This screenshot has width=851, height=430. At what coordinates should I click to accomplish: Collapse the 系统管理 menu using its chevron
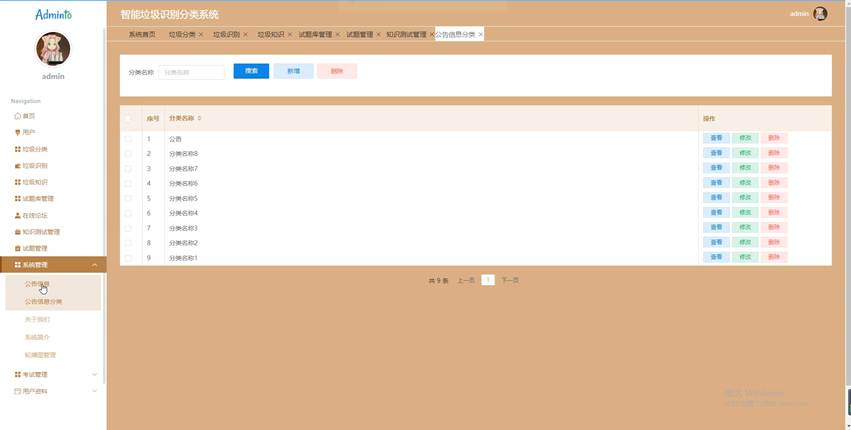click(94, 265)
